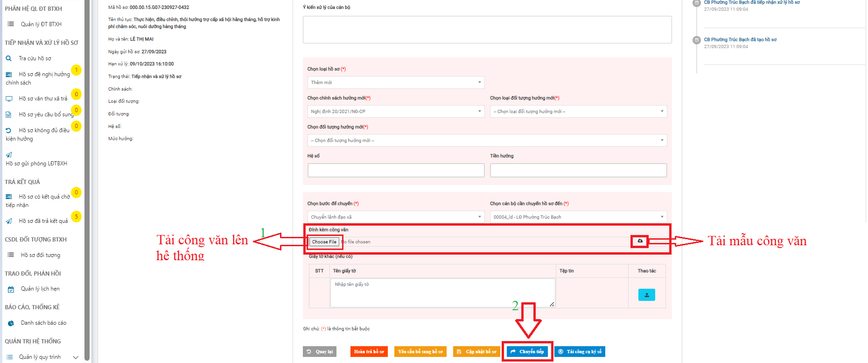Open the Chọn chính sách hưởng mới dropdown

396,112
